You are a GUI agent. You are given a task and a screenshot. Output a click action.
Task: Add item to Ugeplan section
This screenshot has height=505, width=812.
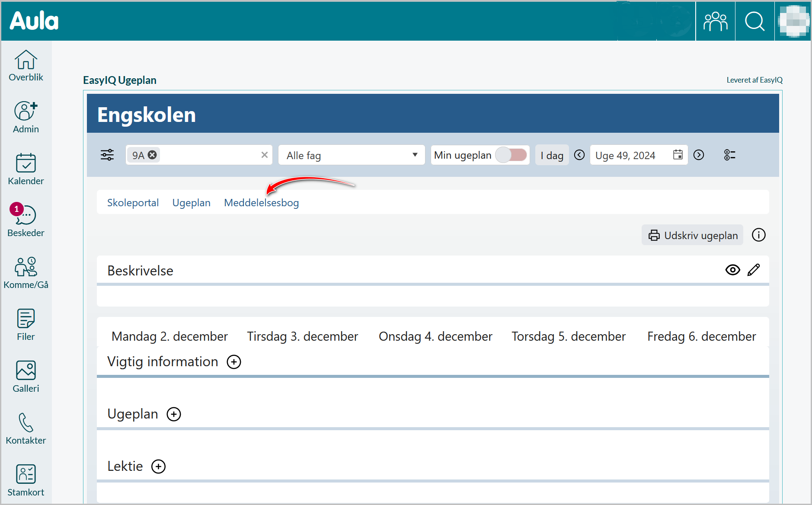pos(174,414)
